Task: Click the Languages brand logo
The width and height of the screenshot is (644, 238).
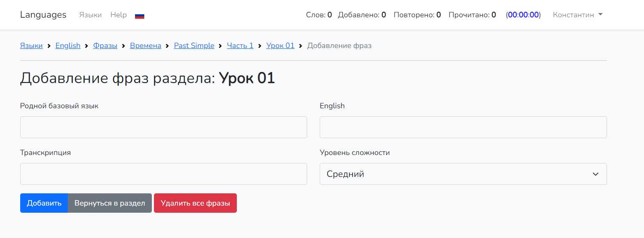Action: pyautogui.click(x=43, y=15)
